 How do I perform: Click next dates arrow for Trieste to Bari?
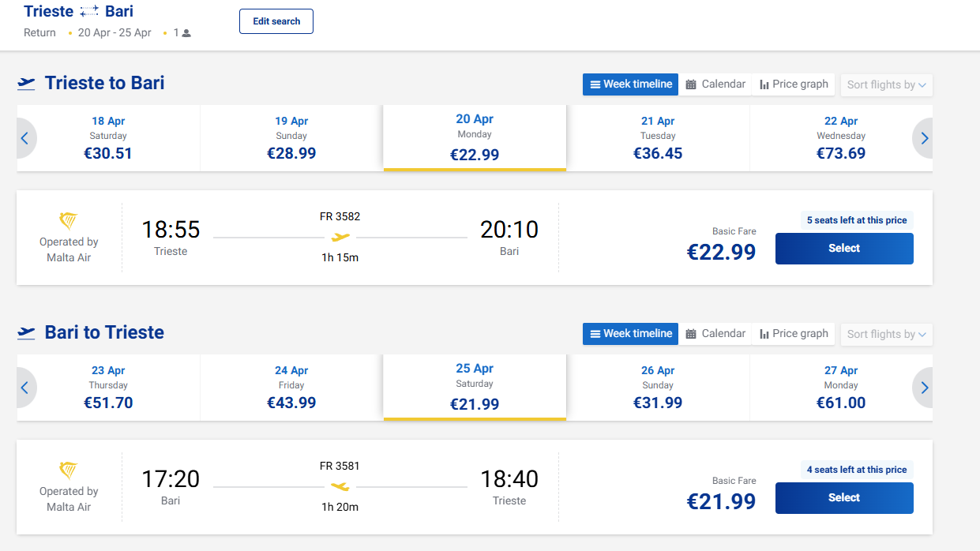(924, 138)
